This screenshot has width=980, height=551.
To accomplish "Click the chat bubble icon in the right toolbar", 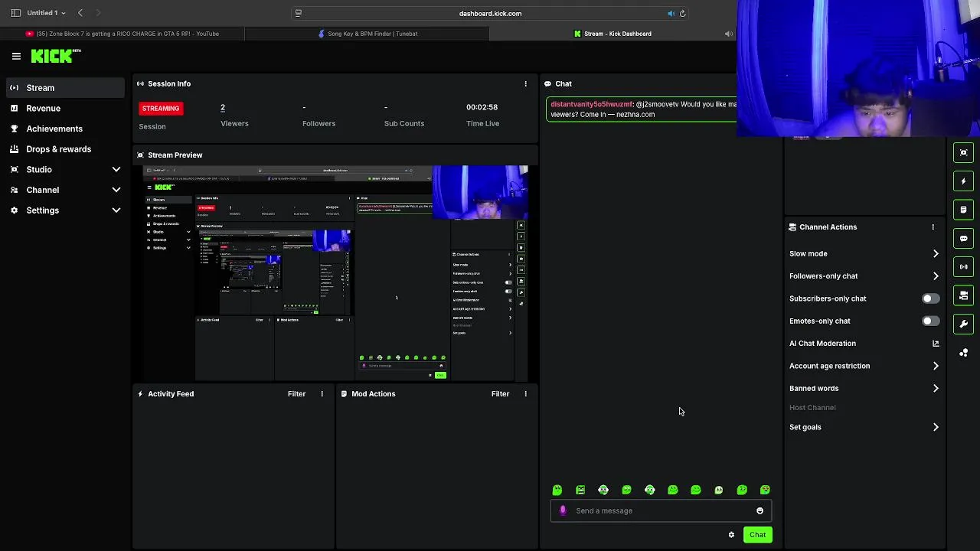I will pos(964,239).
